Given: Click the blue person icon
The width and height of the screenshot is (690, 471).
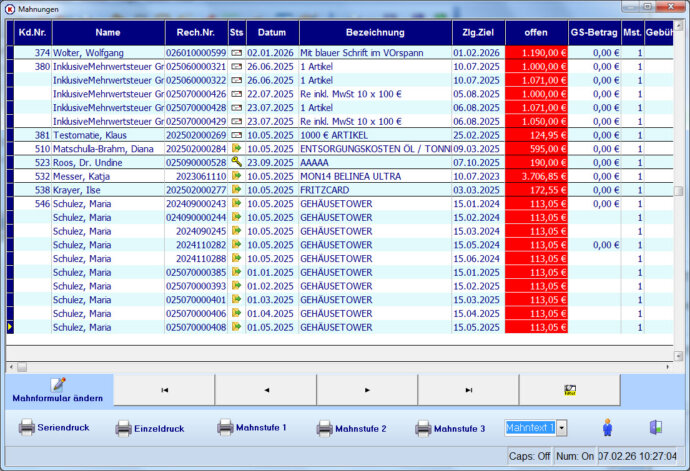Looking at the screenshot, I should [606, 428].
